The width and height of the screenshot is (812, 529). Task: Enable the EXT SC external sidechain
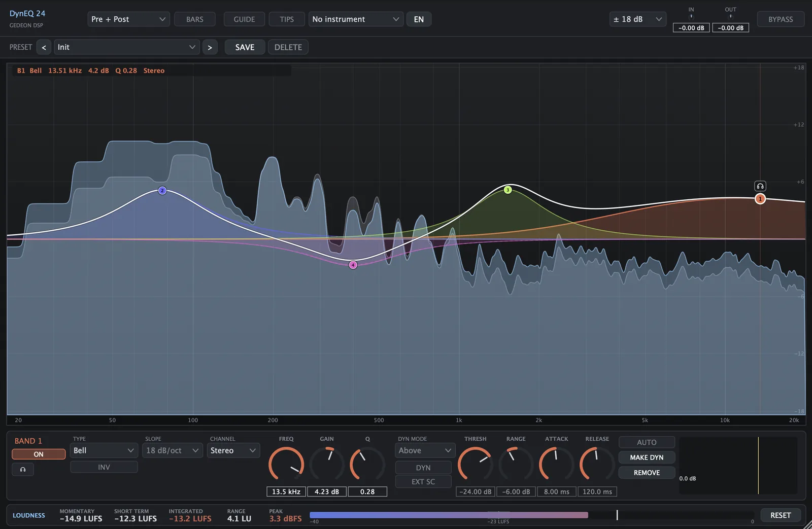[423, 482]
